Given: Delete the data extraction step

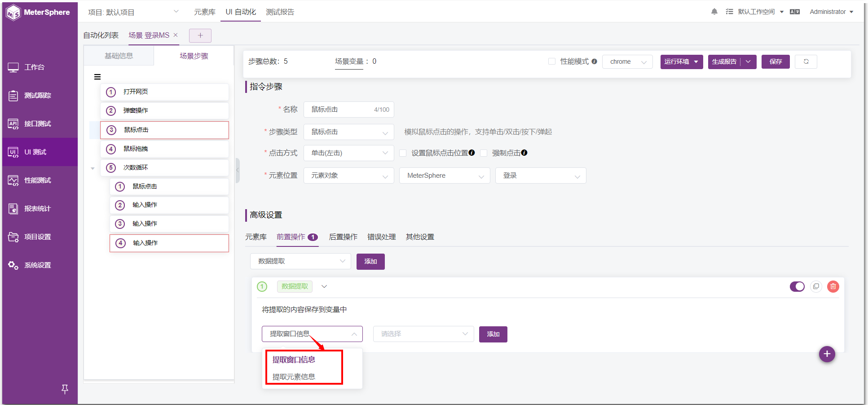Looking at the screenshot, I should click(833, 286).
